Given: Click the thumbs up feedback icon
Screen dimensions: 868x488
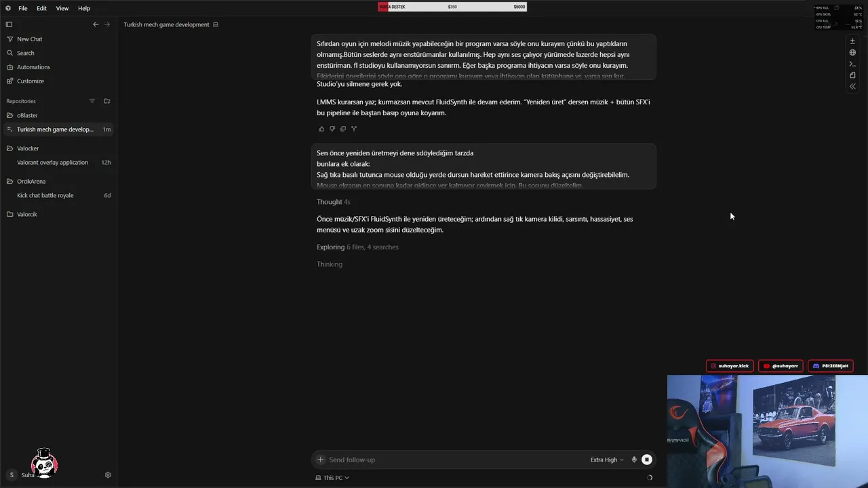Looking at the screenshot, I should (x=321, y=129).
